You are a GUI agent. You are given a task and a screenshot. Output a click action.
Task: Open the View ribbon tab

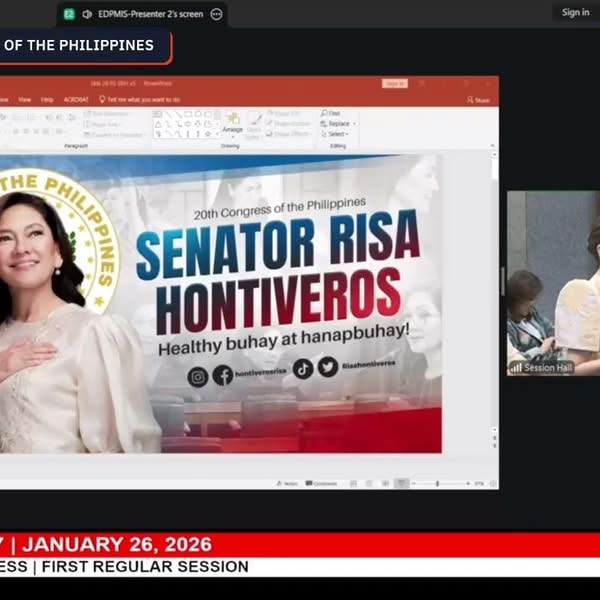24,100
